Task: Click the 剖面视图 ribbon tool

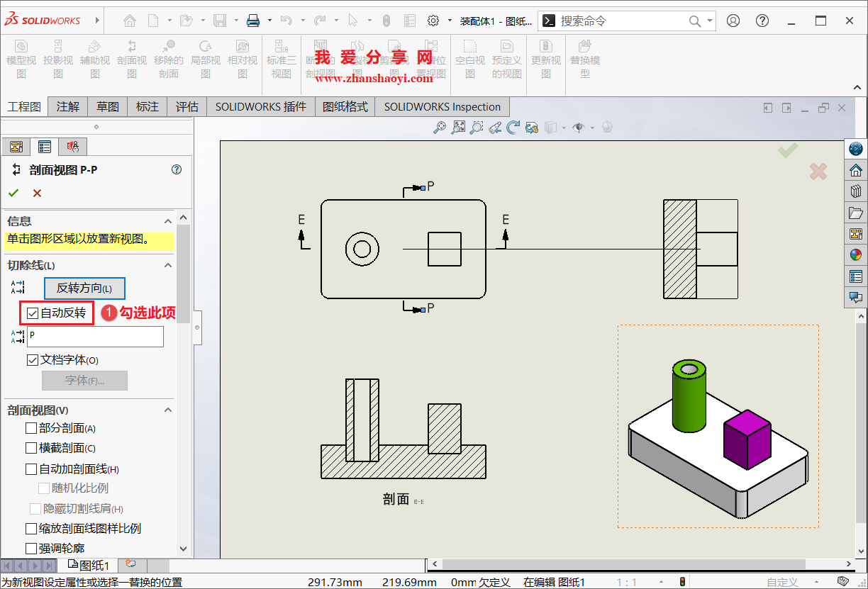Action: [132, 59]
